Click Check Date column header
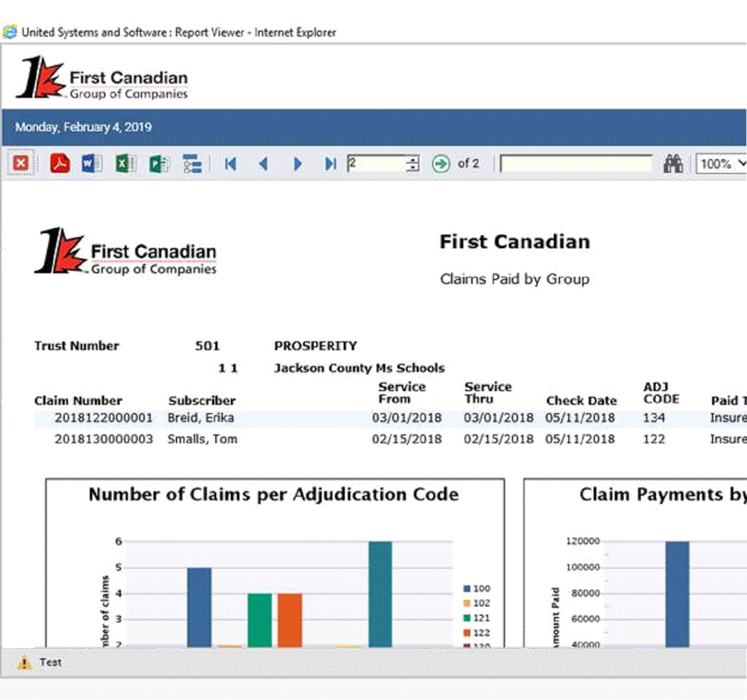Screen dimensions: 747x700 [x=581, y=401]
